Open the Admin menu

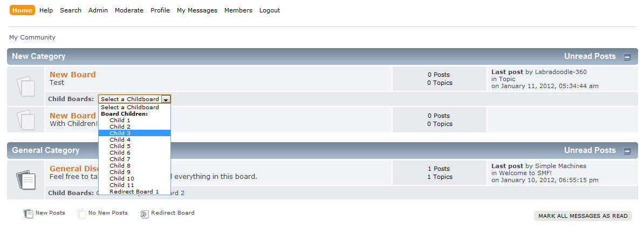point(98,10)
